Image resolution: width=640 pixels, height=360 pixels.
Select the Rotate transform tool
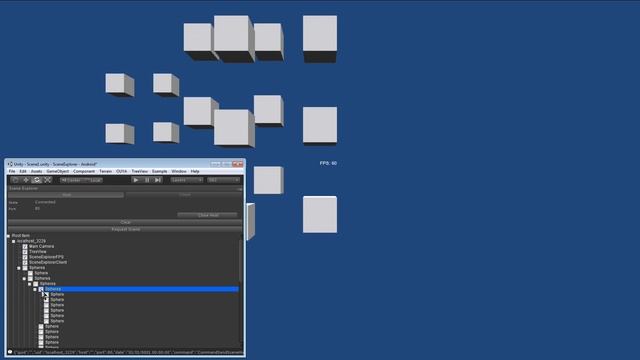click(37, 180)
